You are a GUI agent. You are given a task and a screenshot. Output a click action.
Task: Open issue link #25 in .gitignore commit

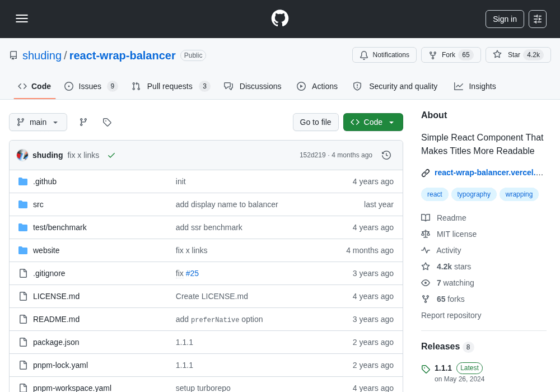point(192,273)
